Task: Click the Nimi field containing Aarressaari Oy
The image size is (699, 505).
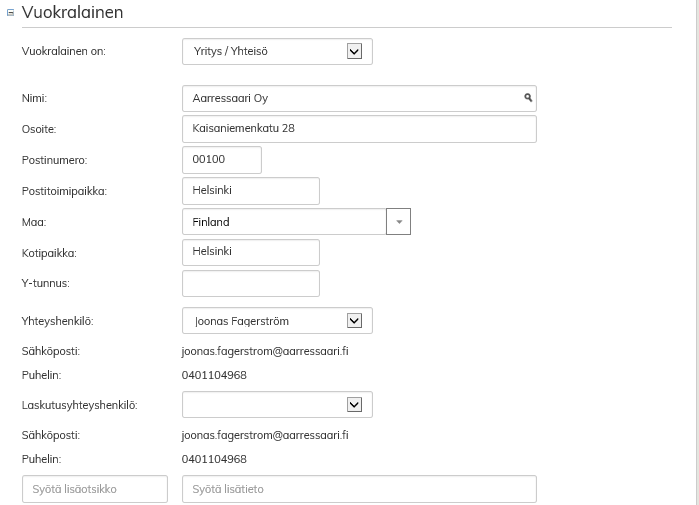Action: point(350,98)
